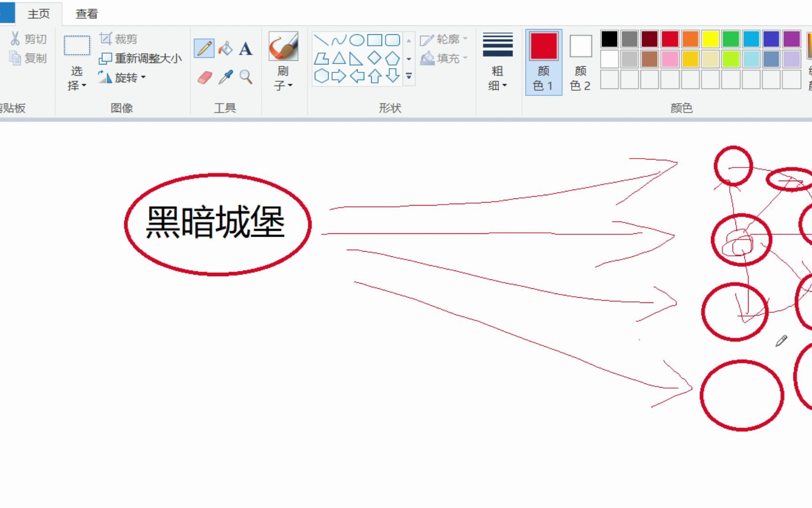Open the File menu button
Image resolution: width=812 pixels, height=508 pixels.
click(7, 13)
